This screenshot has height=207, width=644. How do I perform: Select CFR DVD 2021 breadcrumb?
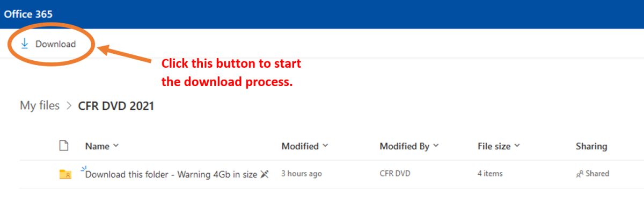[x=116, y=106]
